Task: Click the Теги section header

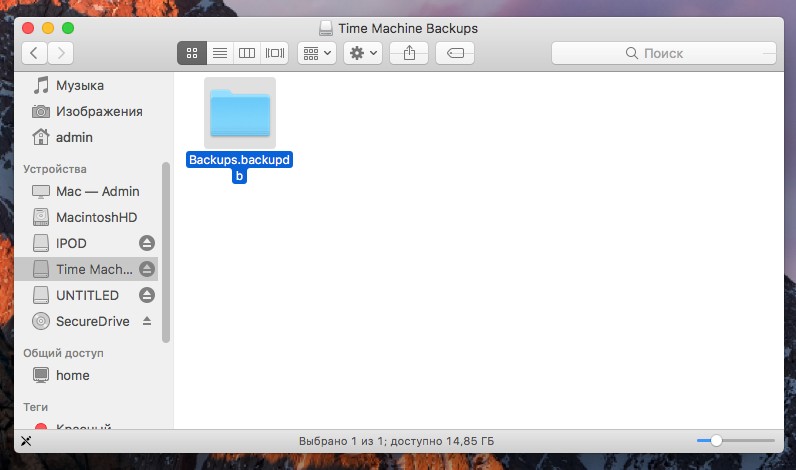Action: (x=36, y=407)
